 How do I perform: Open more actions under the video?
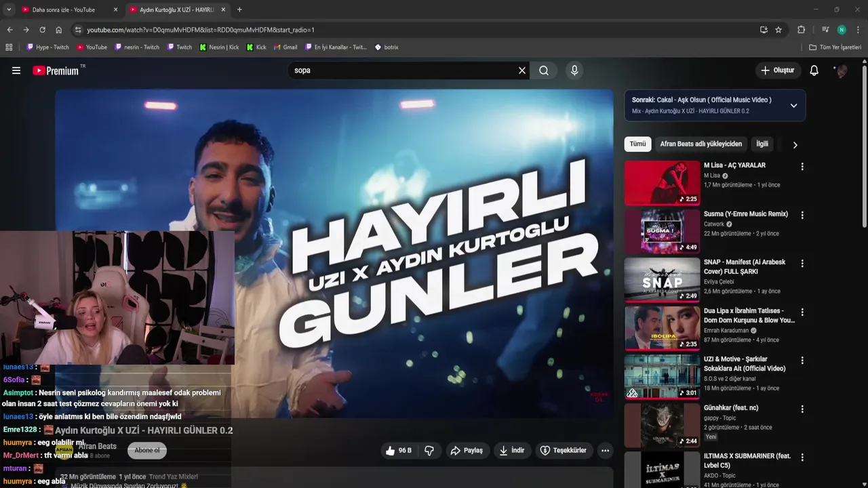point(605,451)
